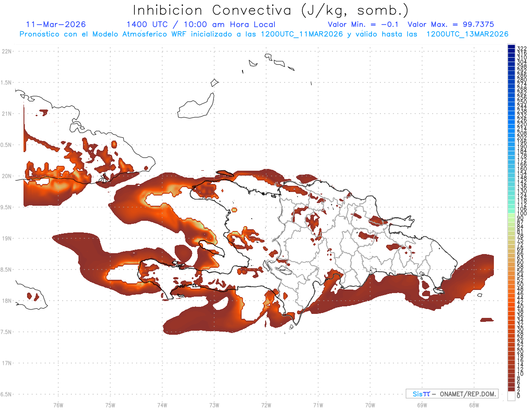
Task: Click the '17N' latitude label
Action: 7,363
